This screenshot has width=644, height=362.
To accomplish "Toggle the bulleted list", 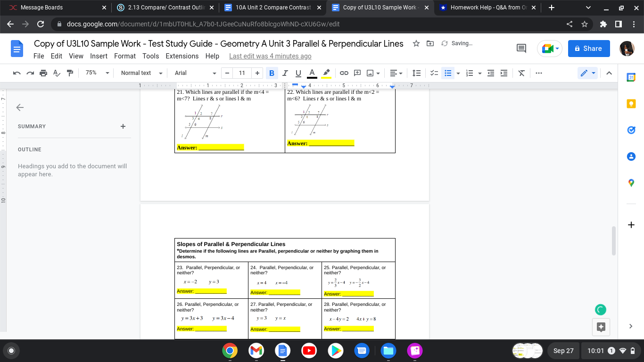I will (448, 73).
